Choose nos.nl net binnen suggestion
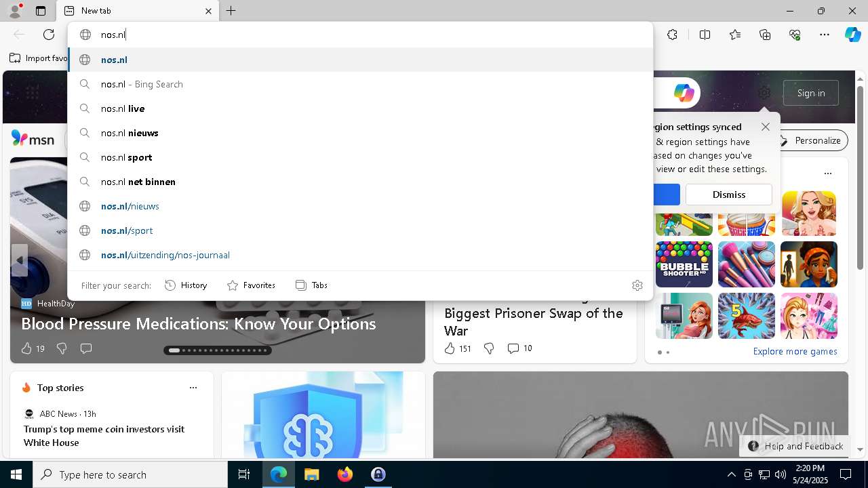The image size is (868, 488). [x=360, y=182]
